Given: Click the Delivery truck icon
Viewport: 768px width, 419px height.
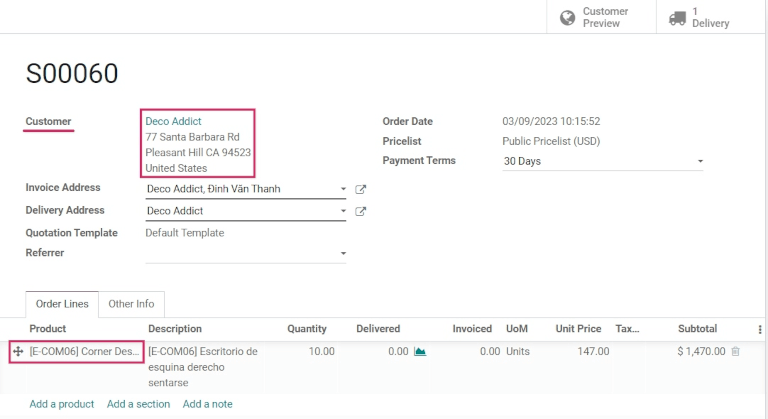Looking at the screenshot, I should (677, 17).
